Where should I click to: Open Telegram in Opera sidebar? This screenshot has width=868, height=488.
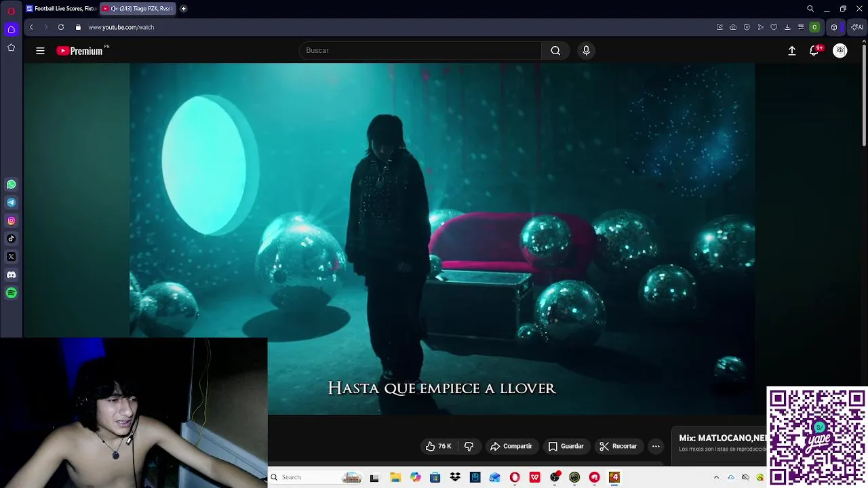coord(11,203)
